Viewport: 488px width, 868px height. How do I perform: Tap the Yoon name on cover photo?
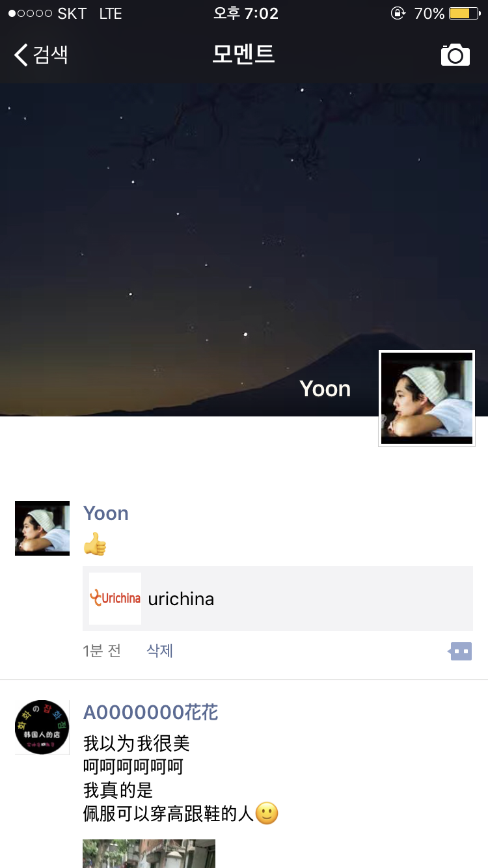(325, 388)
